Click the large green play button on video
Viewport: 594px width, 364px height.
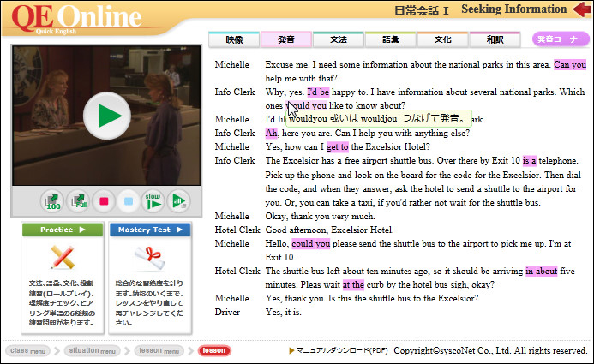tap(107, 116)
